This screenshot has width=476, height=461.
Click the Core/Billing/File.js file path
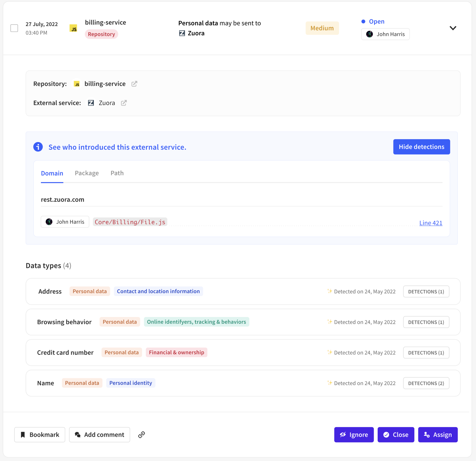point(130,222)
